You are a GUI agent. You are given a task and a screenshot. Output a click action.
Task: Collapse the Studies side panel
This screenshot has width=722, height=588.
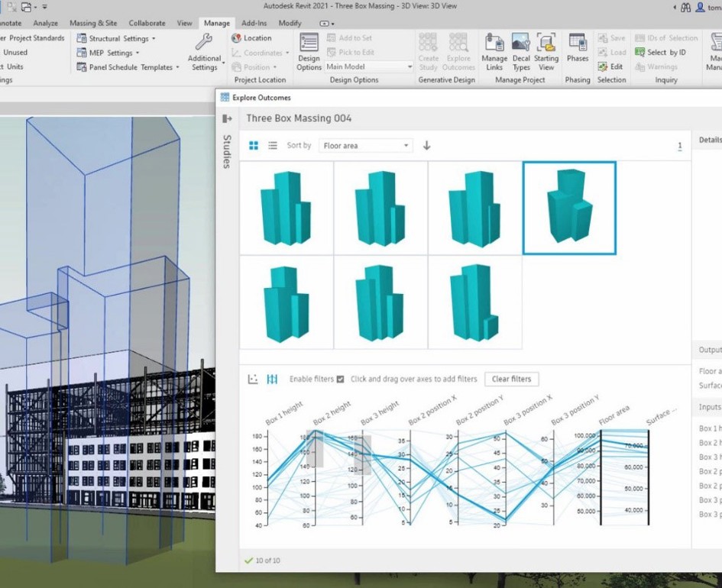226,118
